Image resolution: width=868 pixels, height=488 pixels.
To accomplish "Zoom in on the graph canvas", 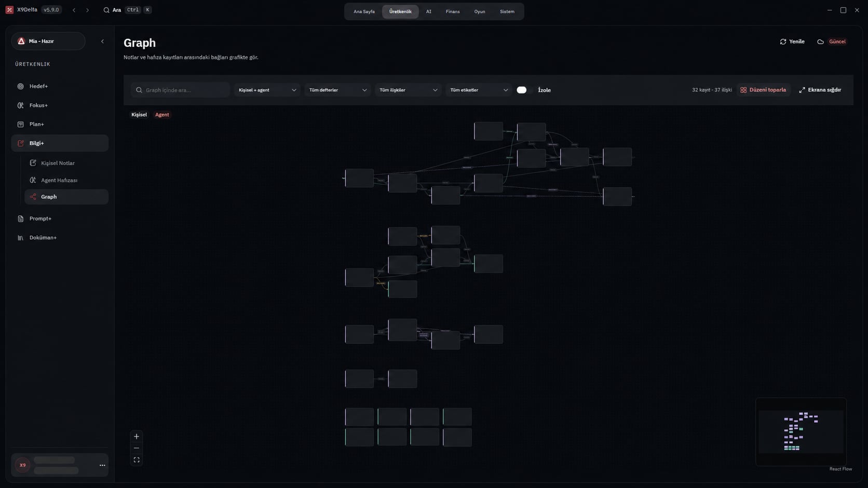I will point(137,437).
